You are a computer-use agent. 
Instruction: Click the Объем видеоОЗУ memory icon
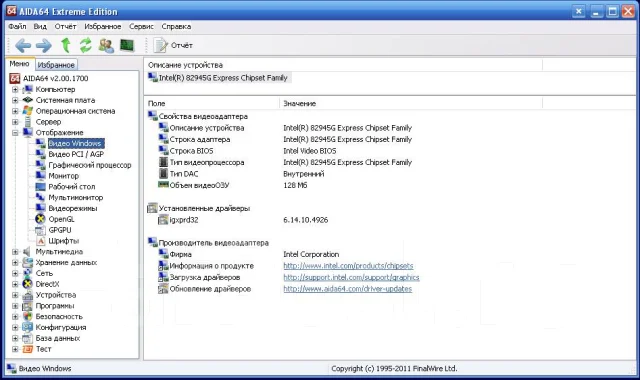tap(163, 185)
